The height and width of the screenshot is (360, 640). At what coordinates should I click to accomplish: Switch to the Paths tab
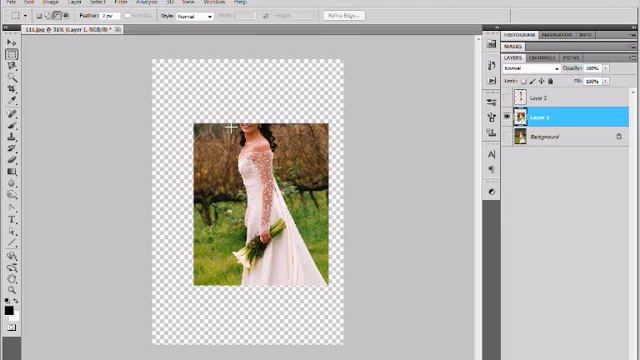coord(571,58)
